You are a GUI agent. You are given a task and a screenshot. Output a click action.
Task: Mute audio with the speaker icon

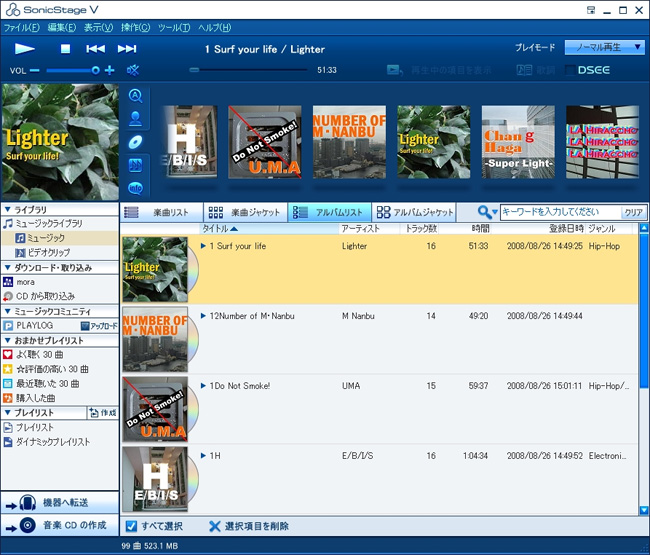pos(133,70)
